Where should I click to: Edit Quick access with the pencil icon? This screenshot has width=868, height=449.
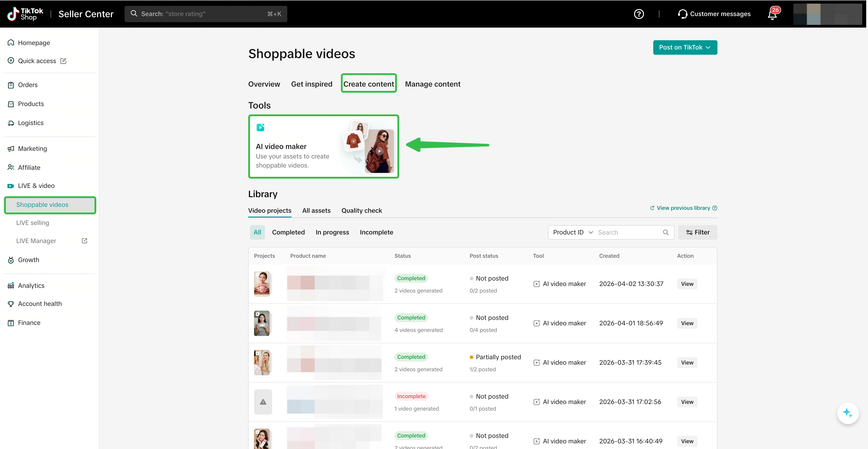point(63,61)
